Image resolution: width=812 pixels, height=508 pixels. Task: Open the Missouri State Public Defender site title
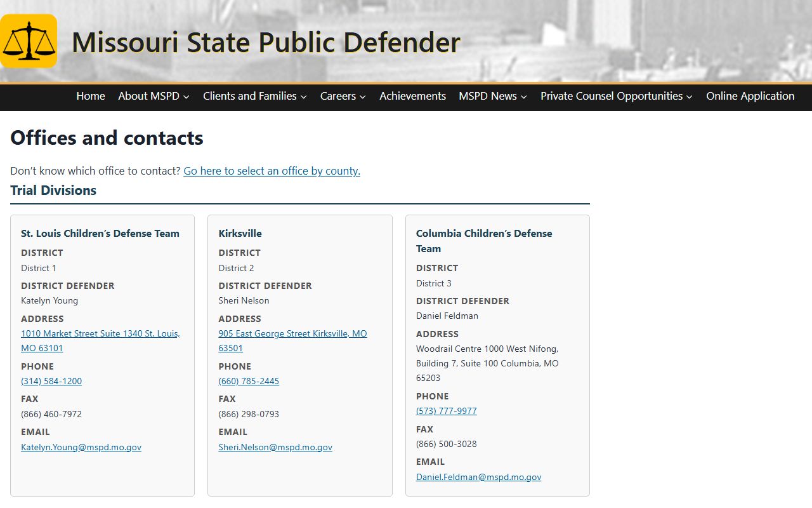pyautogui.click(x=266, y=43)
